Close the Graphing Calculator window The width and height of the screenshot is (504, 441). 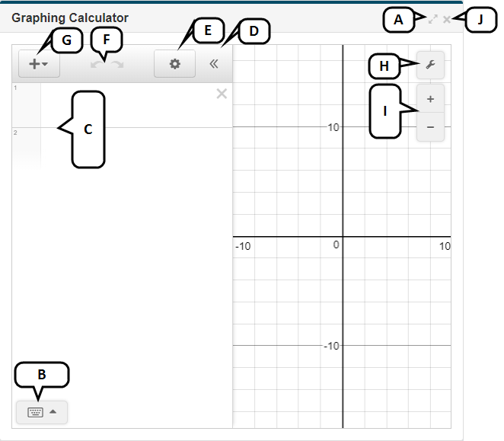(x=447, y=19)
